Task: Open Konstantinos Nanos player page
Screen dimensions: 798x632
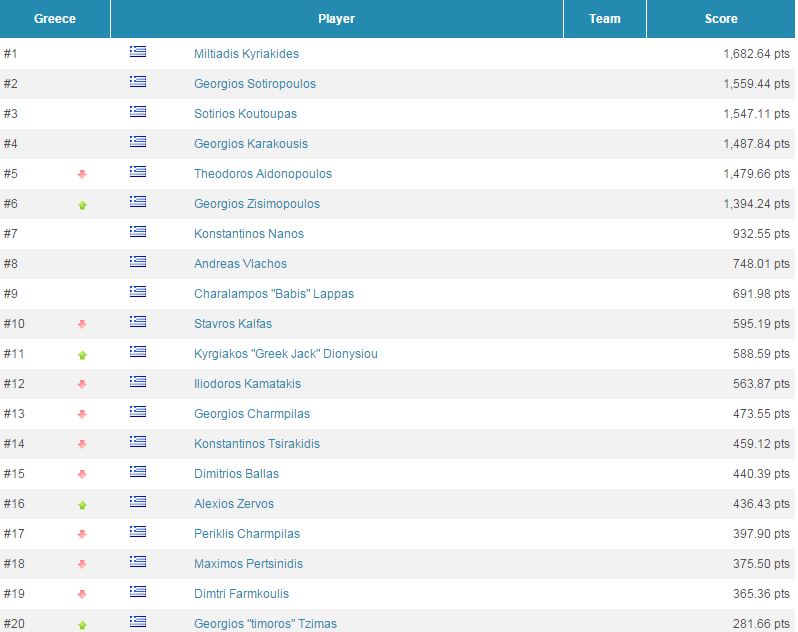Action: point(249,234)
